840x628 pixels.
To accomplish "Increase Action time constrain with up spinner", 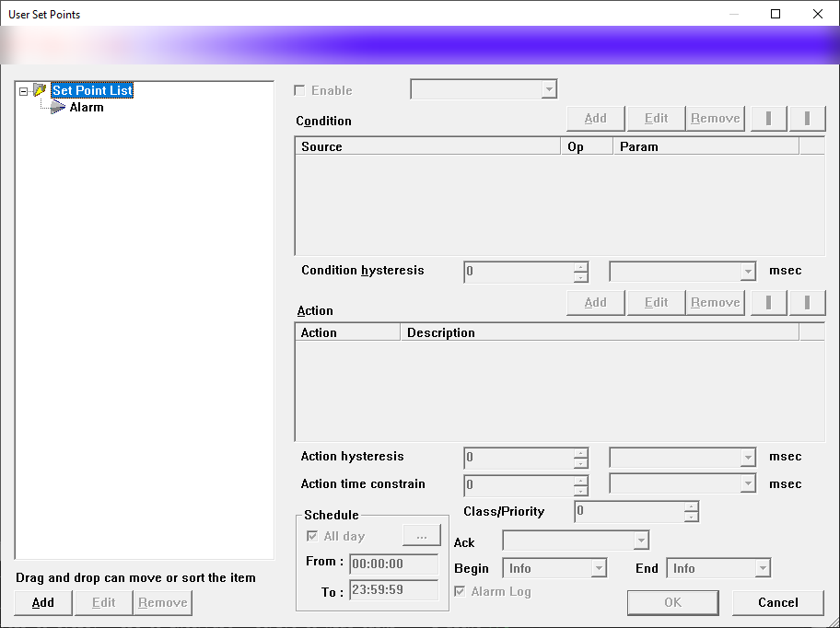I will pos(580,481).
